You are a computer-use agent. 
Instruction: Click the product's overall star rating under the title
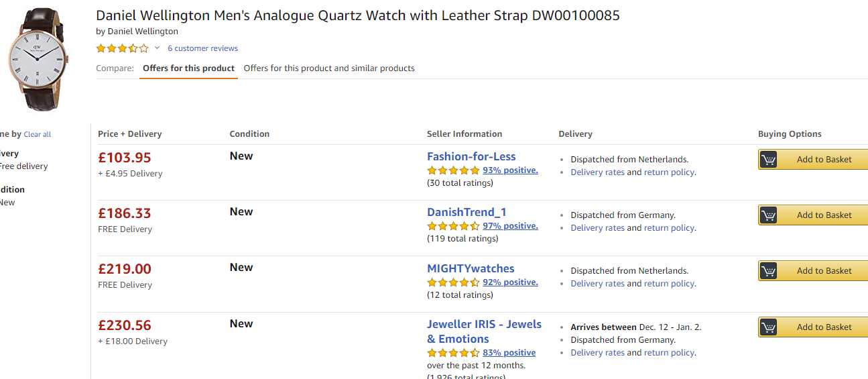122,48
